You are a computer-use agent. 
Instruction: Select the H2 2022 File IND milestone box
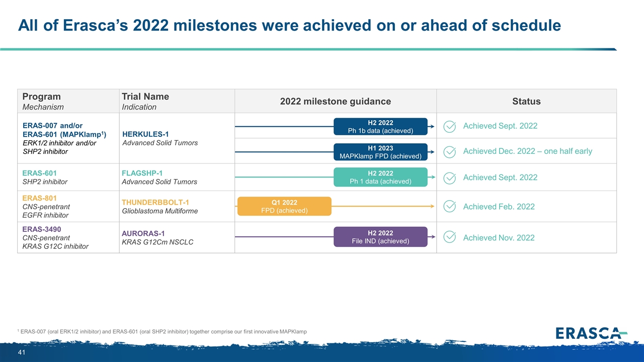coord(380,237)
